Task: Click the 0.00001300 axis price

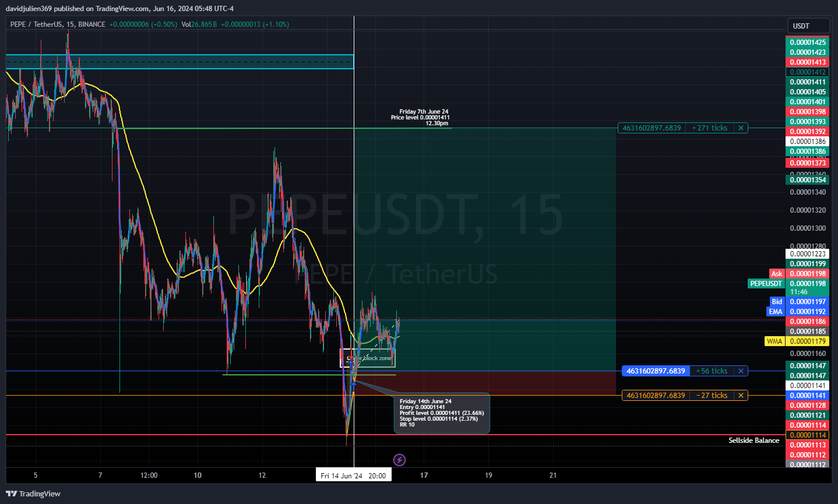Action: tap(808, 228)
